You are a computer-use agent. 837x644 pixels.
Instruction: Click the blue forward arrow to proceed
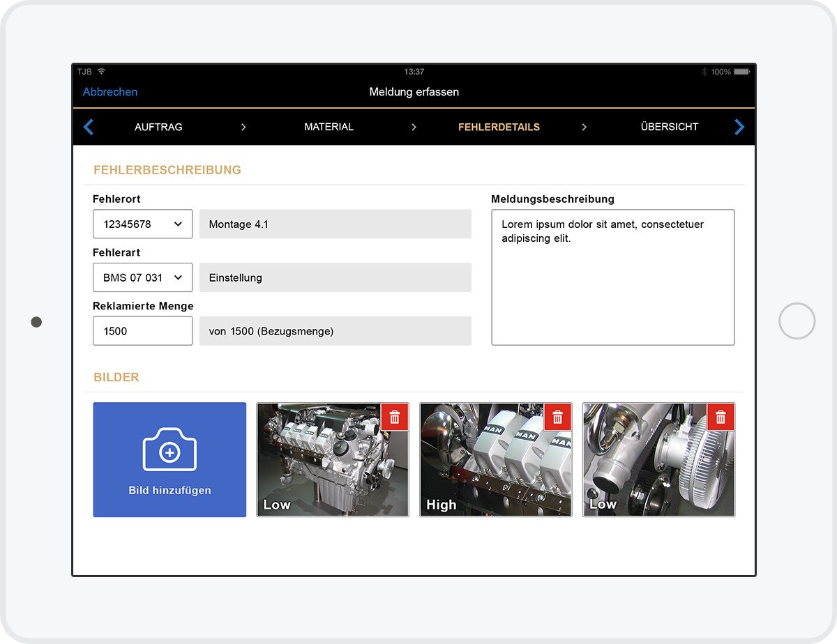(x=739, y=127)
